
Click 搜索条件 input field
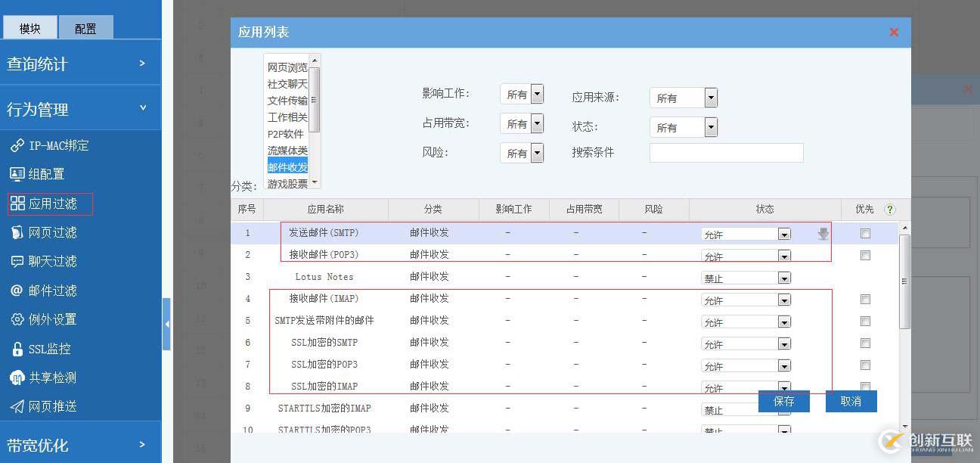(x=726, y=152)
